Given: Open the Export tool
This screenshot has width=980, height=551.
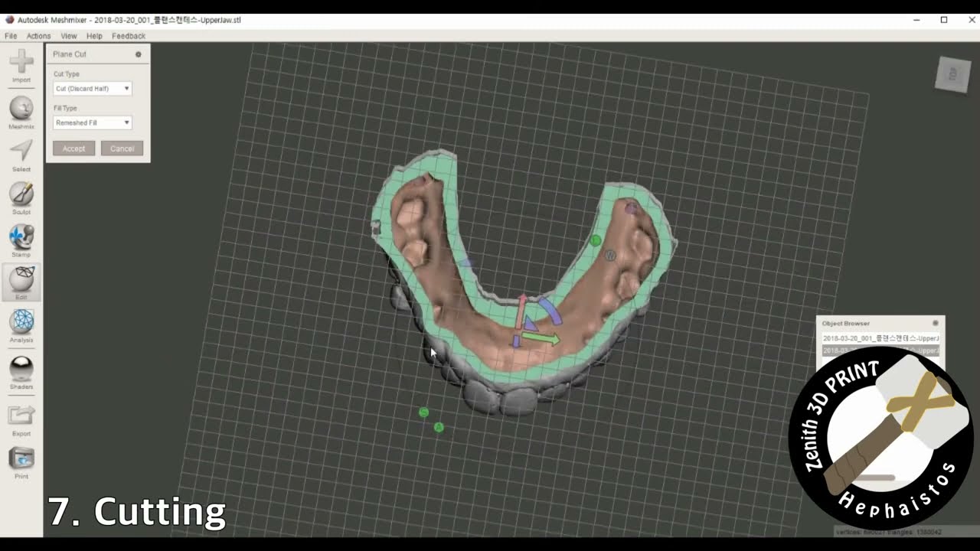Looking at the screenshot, I should [x=21, y=419].
